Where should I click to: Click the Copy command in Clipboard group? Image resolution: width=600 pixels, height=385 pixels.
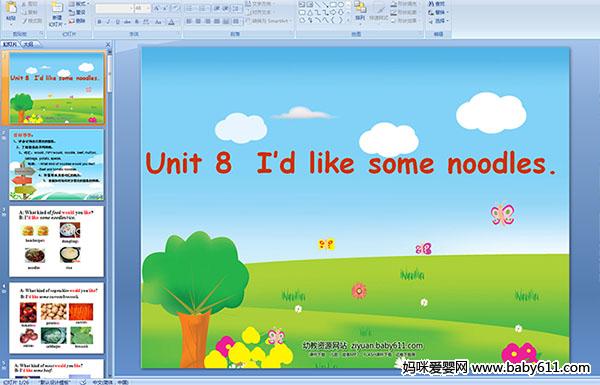pyautogui.click(x=30, y=12)
